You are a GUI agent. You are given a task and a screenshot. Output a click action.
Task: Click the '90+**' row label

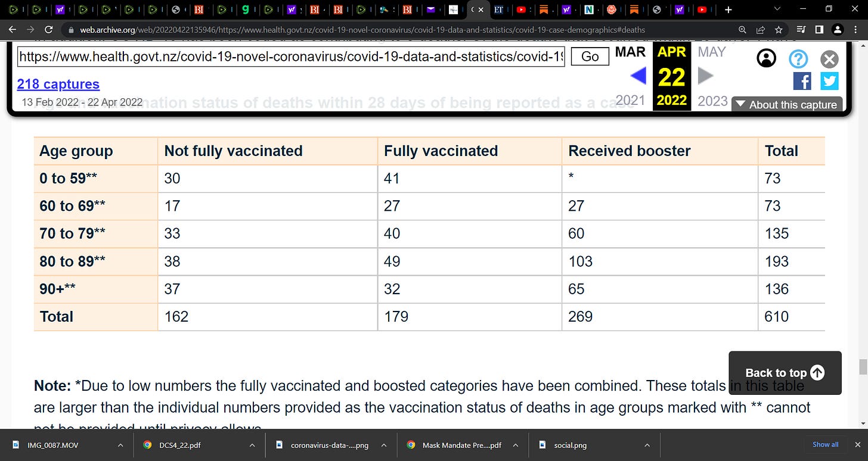(x=57, y=289)
